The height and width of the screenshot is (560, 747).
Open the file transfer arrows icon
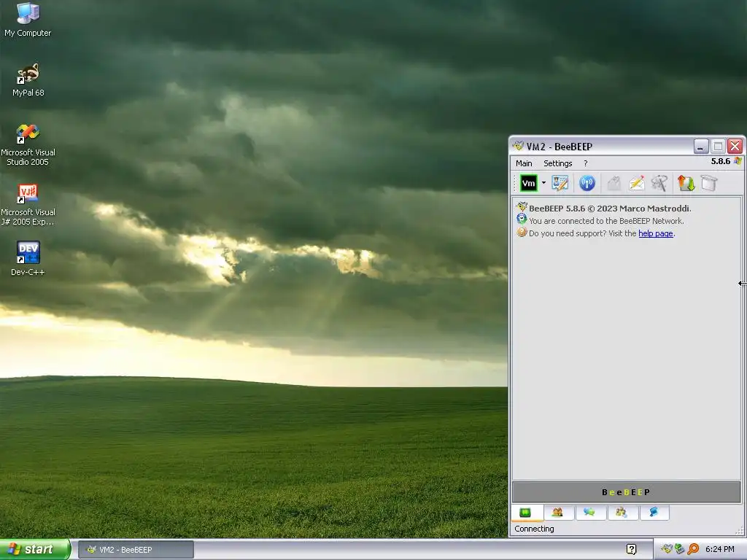[x=686, y=183]
